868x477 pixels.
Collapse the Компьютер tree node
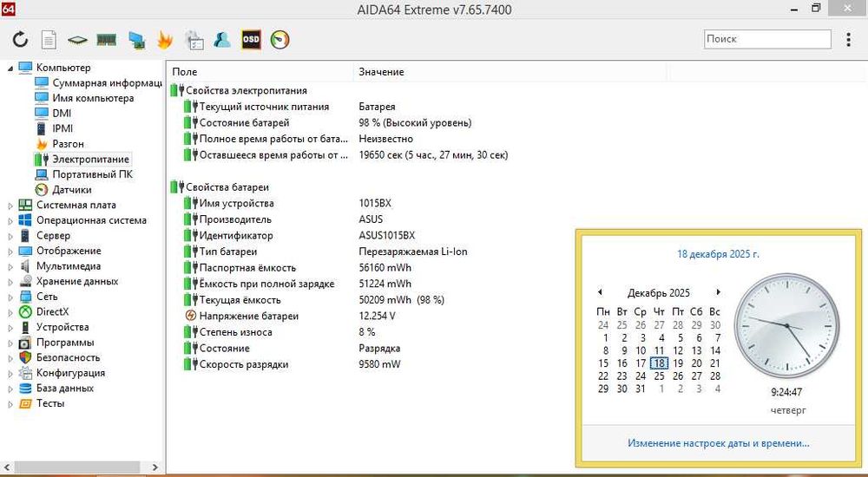10,68
